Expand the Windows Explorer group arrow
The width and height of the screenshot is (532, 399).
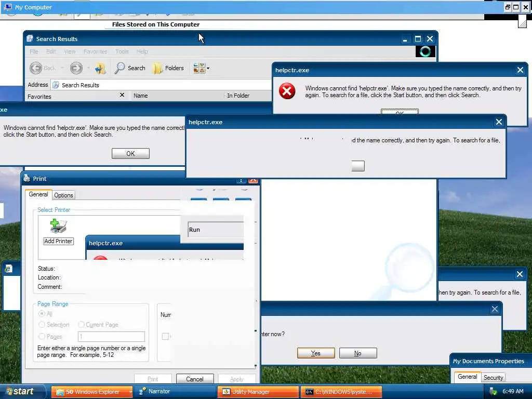click(130, 392)
